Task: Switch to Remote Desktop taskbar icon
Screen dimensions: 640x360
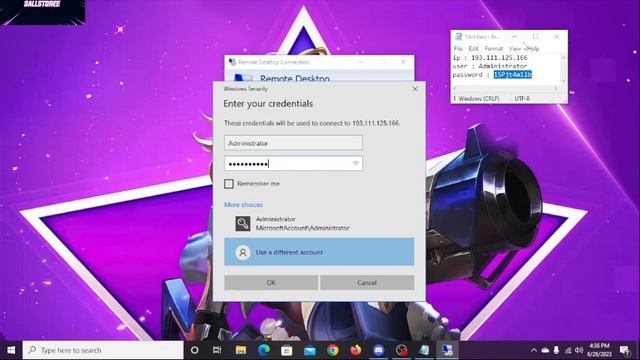Action: tap(447, 350)
